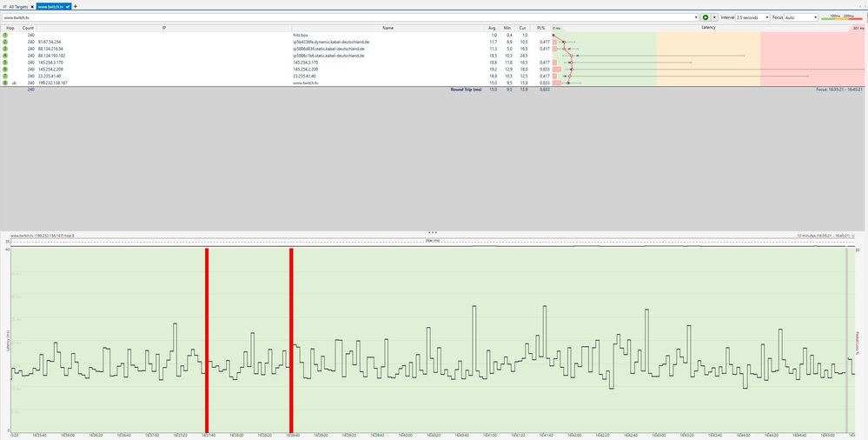Open the Interval 2.5 seconds dropdown

tap(752, 17)
